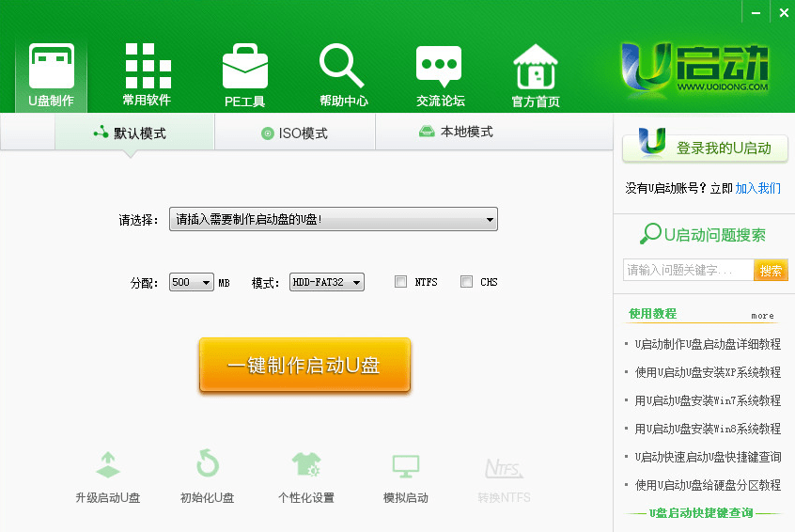
Task: Open the 模式 HDD-FAT32 dropdown
Action: tap(326, 282)
